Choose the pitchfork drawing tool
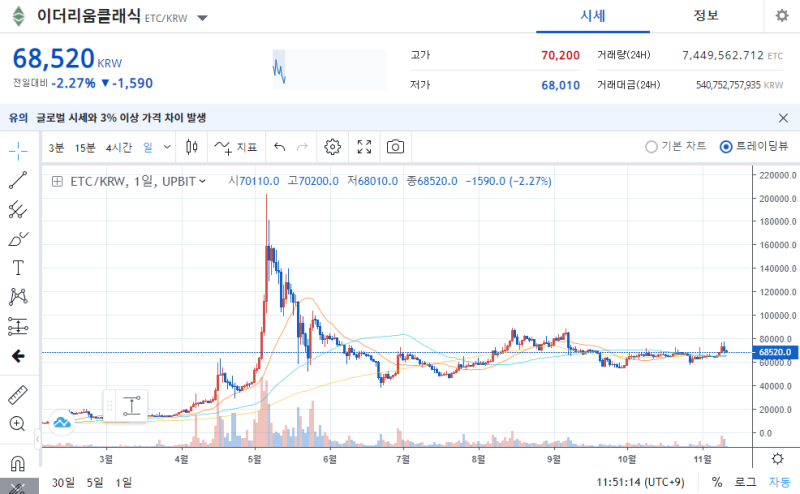800x494 pixels. 18,209
